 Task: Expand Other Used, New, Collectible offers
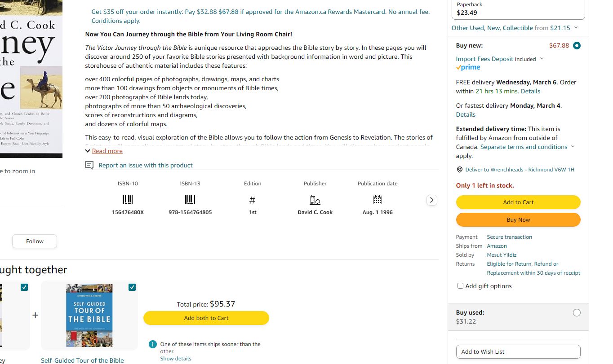click(x=515, y=28)
